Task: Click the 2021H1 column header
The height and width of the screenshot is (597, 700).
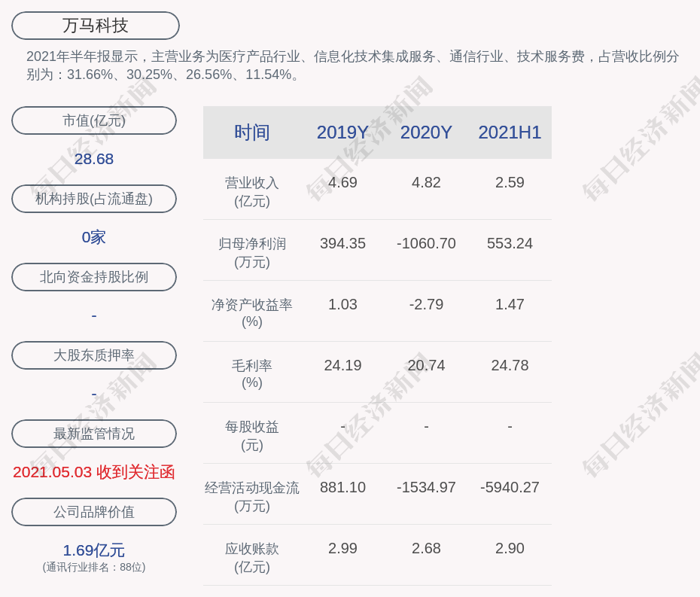Action: point(510,132)
